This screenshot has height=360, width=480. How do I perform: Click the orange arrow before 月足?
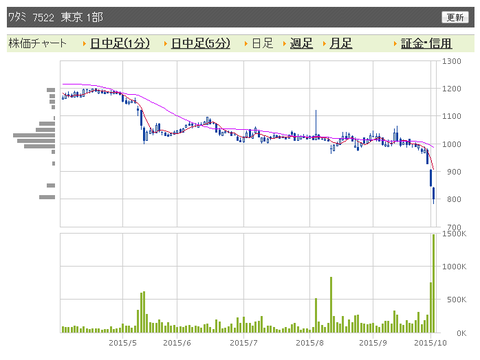click(324, 44)
